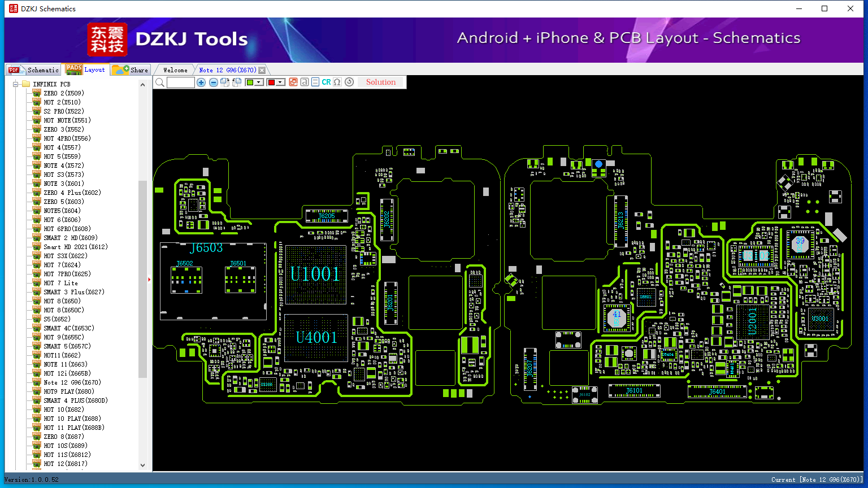Switch to the Welcome document tab
Viewport: 868px width, 488px height.
tap(175, 70)
